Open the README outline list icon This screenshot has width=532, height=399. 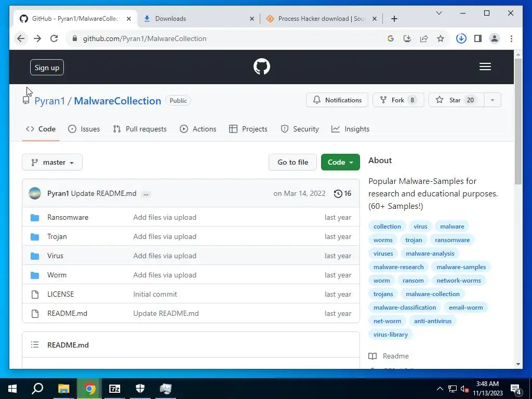coord(35,345)
